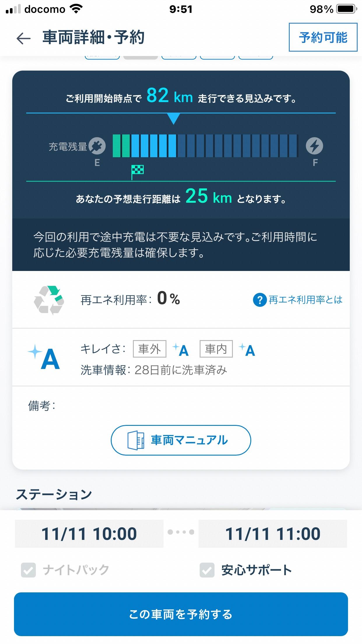
Task: Click the large sparkle A cleanliness icon
Action: point(44,357)
